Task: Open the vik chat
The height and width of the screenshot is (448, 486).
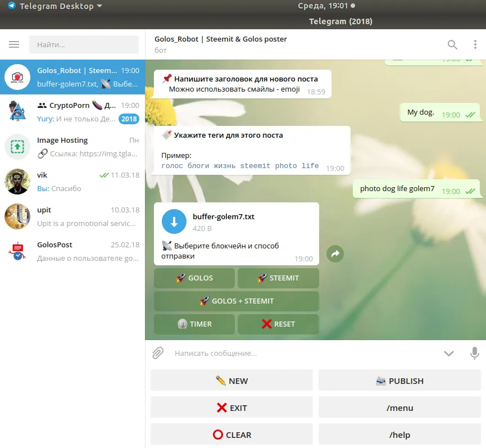Action: pyautogui.click(x=72, y=182)
